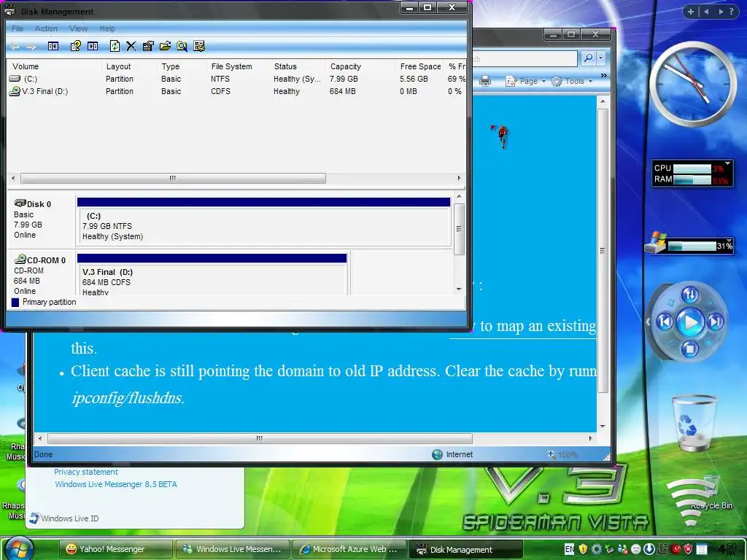Click the sidebar next-page arrow
747x560 pixels.
click(x=721, y=12)
